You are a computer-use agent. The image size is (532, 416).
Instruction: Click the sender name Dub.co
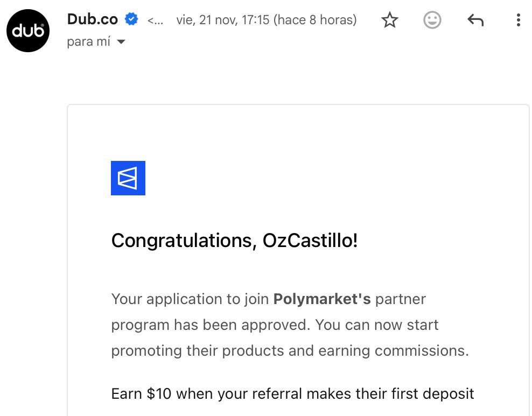click(92, 19)
